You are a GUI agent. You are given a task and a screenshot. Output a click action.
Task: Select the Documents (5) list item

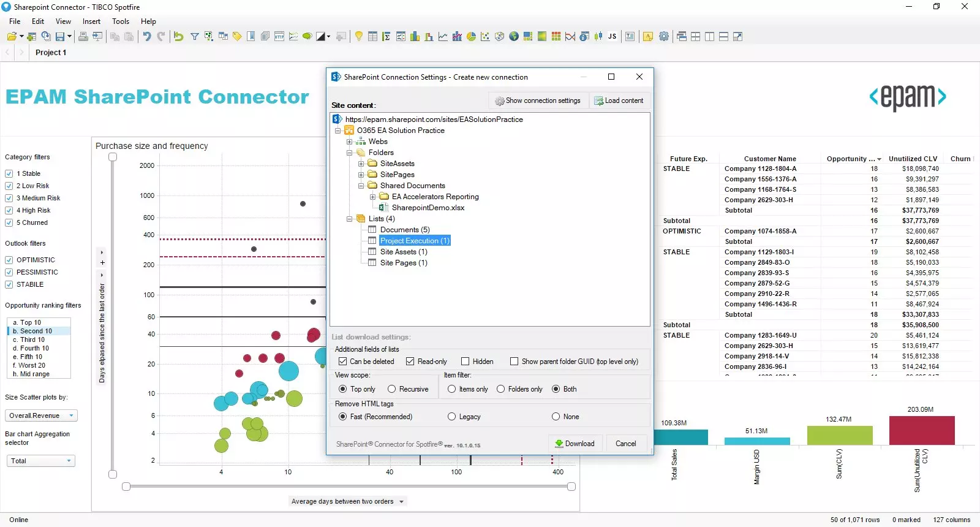pyautogui.click(x=405, y=230)
